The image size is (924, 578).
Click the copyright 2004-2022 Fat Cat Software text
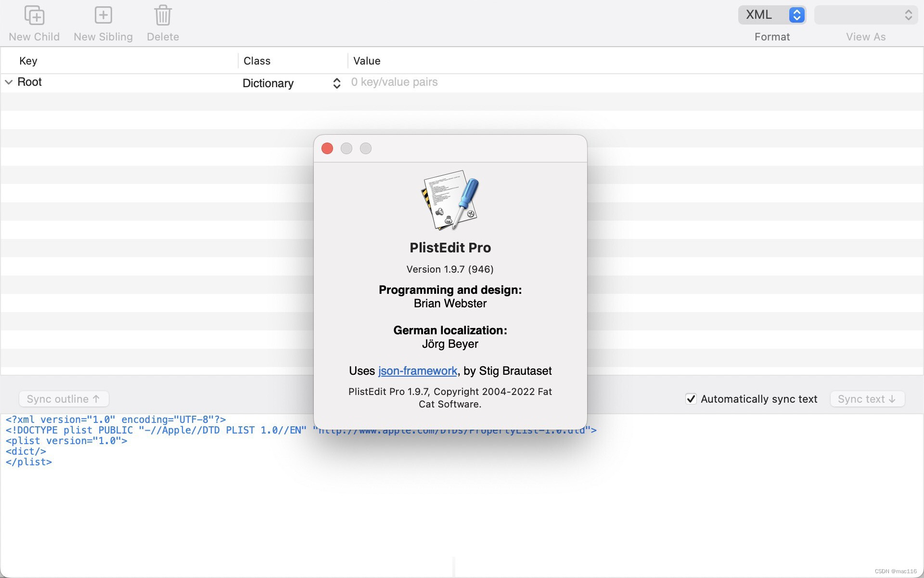point(450,398)
